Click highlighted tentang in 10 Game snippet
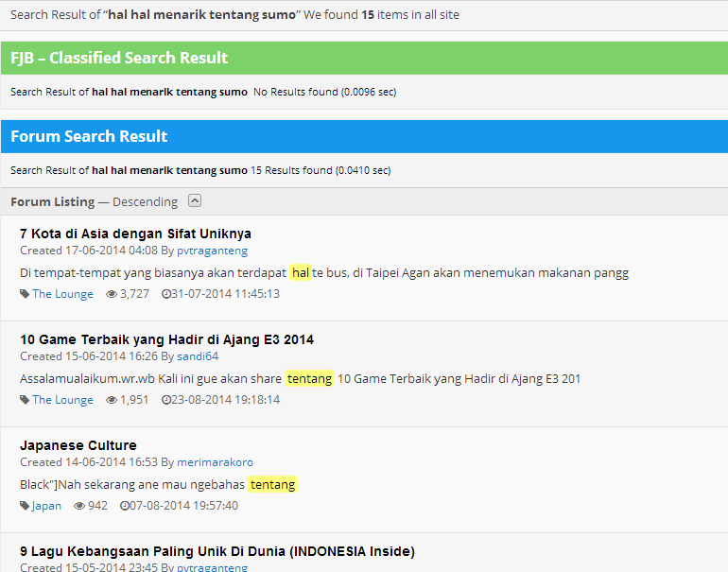This screenshot has width=728, height=572. 310,378
